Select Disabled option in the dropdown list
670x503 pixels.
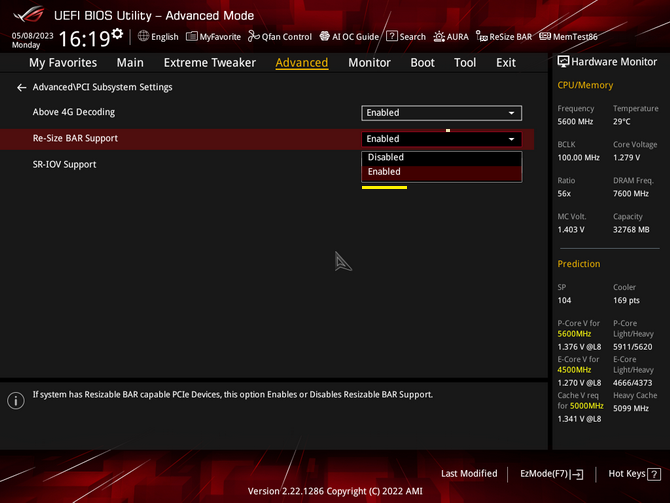[x=441, y=157]
